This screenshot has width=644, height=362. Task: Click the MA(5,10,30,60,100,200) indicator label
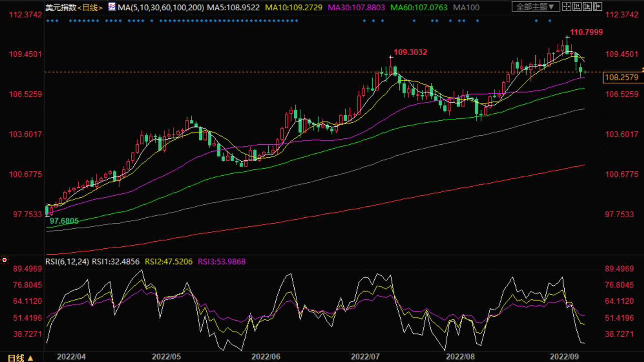tap(161, 8)
